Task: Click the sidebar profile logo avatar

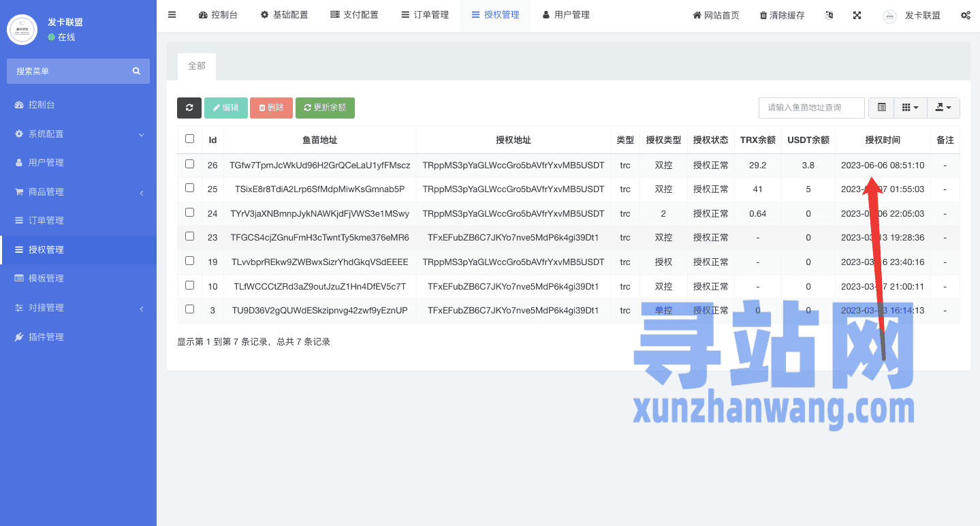Action: point(22,29)
